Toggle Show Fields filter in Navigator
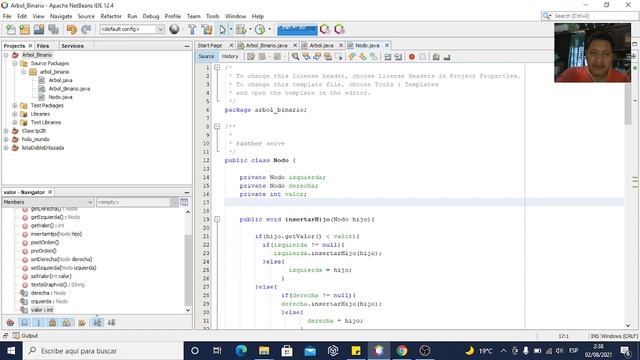This screenshot has height=360, width=640. pyautogui.click(x=25, y=322)
